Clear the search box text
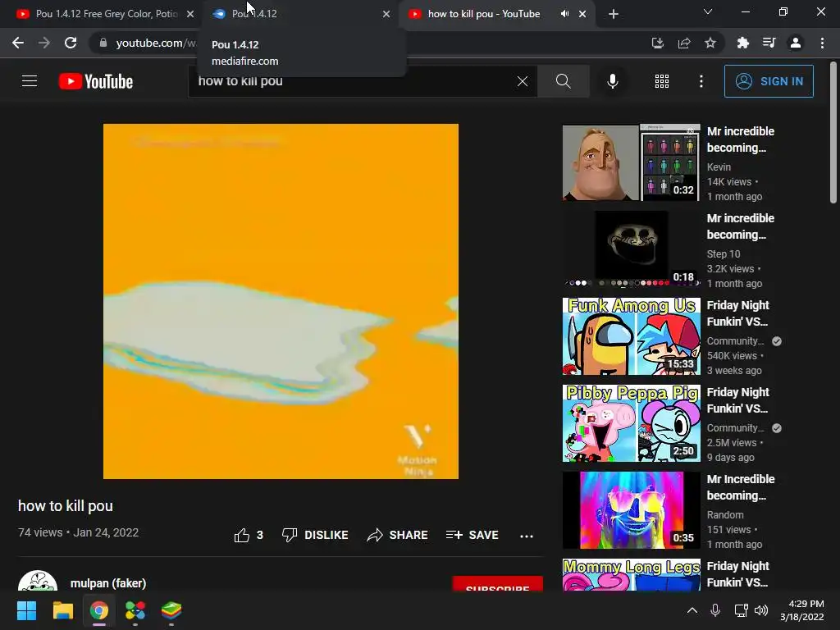Image resolution: width=840 pixels, height=630 pixels. (x=523, y=81)
